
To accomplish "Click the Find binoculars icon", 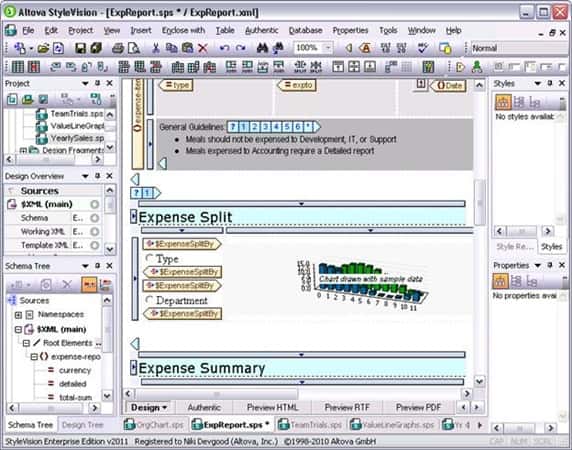I will pyautogui.click(x=262, y=48).
